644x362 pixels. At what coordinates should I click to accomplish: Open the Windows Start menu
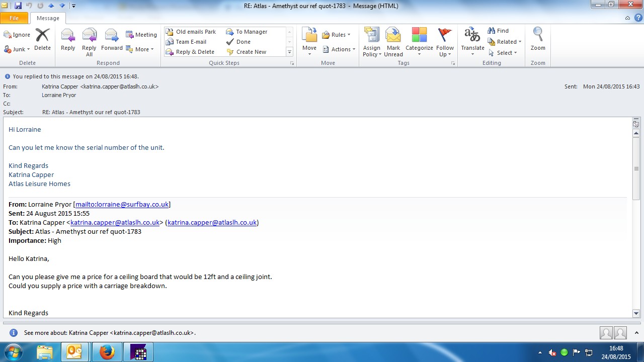tap(14, 351)
